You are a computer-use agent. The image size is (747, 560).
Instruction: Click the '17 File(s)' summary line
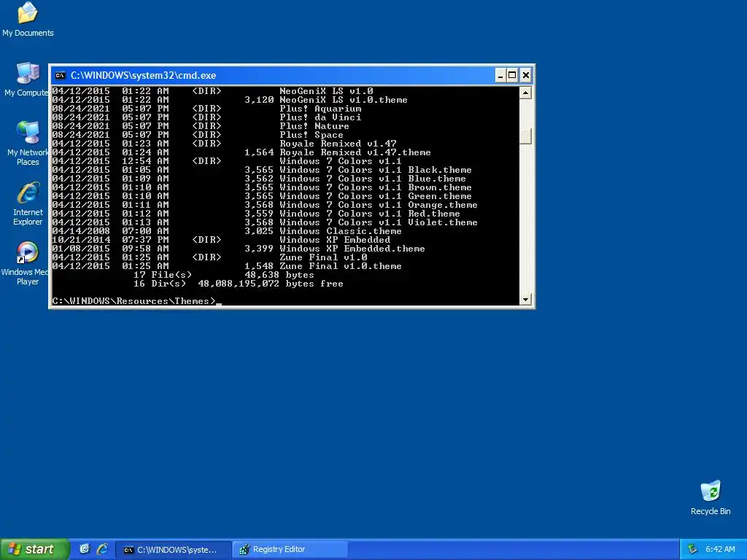click(x=163, y=275)
